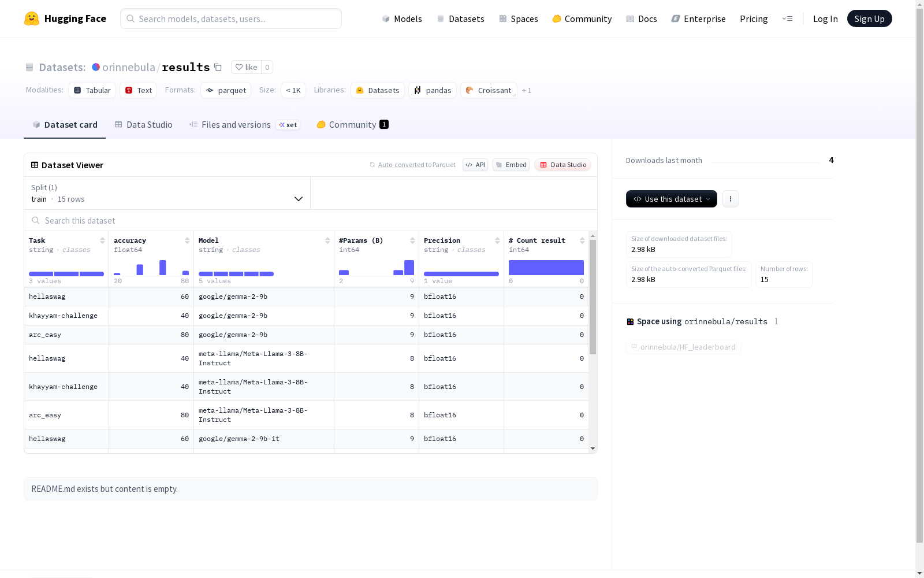Focus the Search this dataset field
Image resolution: width=924 pixels, height=578 pixels.
(x=311, y=221)
